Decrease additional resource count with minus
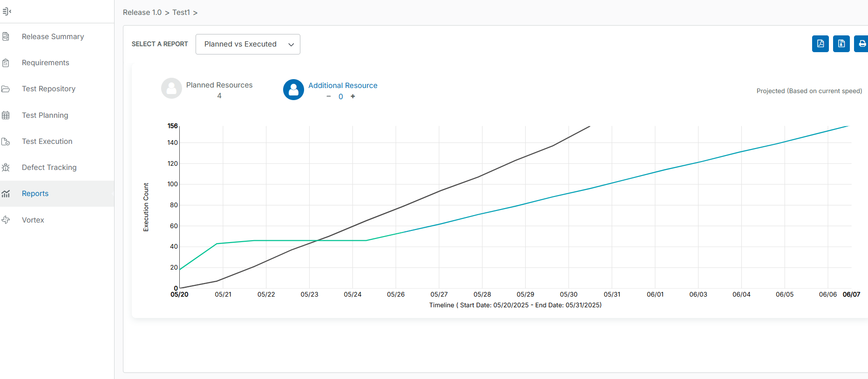 coord(329,96)
